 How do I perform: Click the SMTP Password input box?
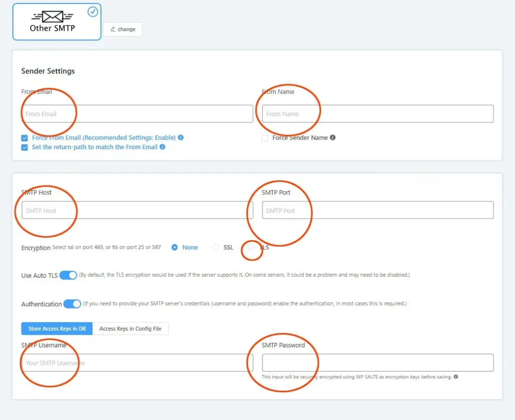click(377, 363)
